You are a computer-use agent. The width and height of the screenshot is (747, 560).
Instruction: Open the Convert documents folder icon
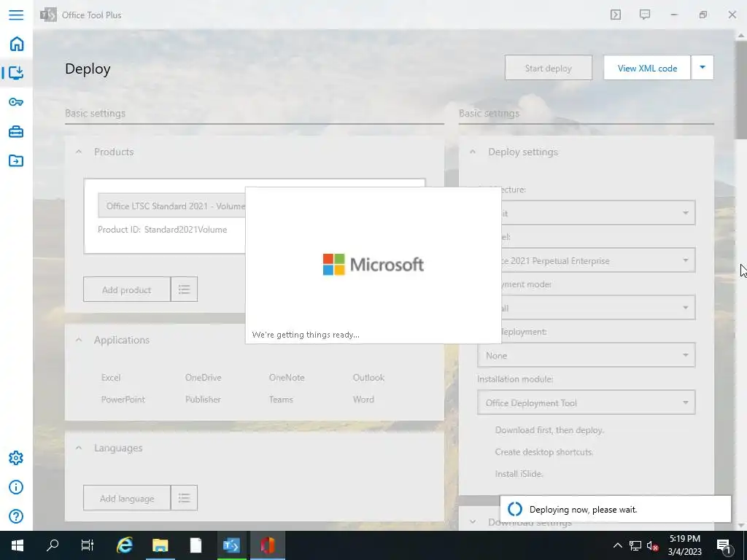(16, 160)
